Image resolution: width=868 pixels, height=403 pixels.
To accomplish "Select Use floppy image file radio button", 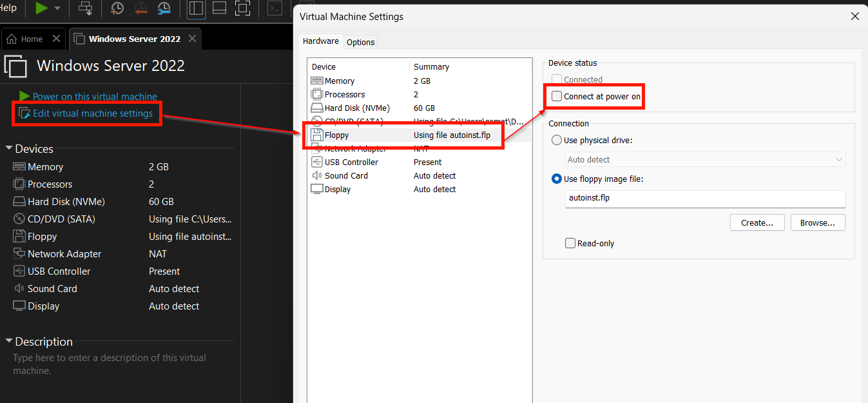I will tap(557, 179).
